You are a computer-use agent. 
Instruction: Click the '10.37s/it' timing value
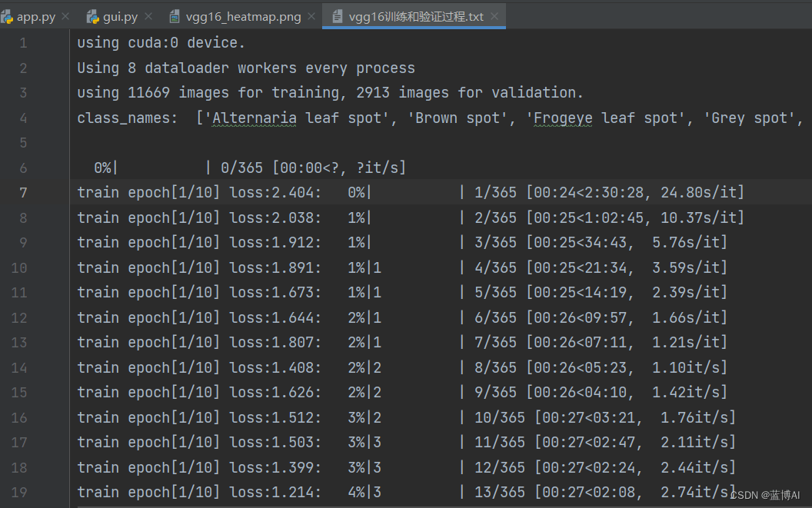pyautogui.click(x=698, y=217)
